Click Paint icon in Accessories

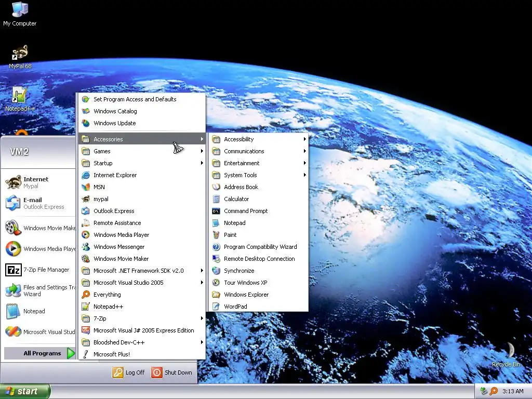tap(216, 235)
